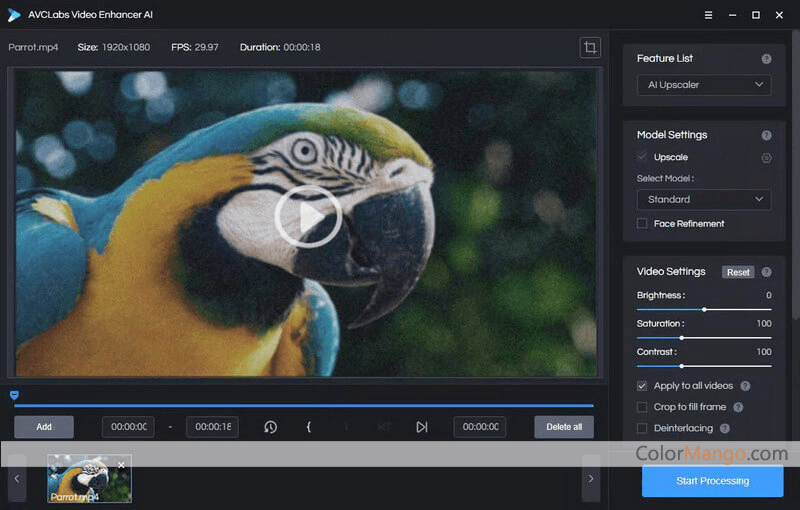Click the Delete all button
The image size is (800, 510).
click(564, 427)
